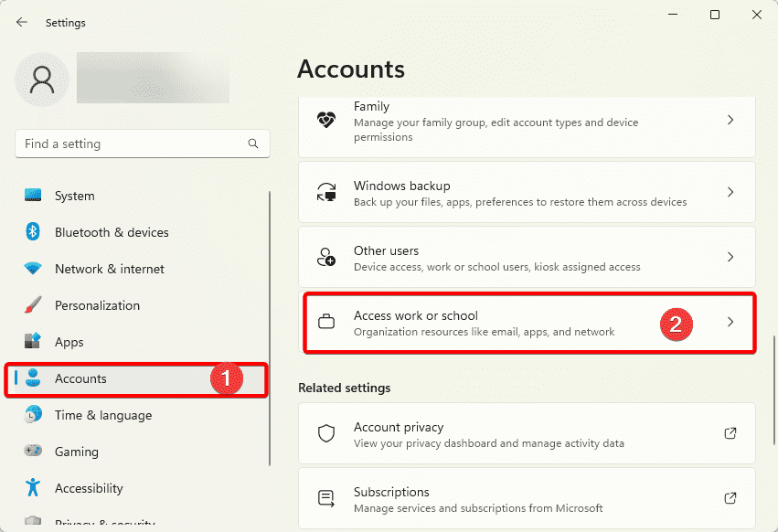Click the Family heart icon
The width and height of the screenshot is (778, 532).
[x=326, y=120]
